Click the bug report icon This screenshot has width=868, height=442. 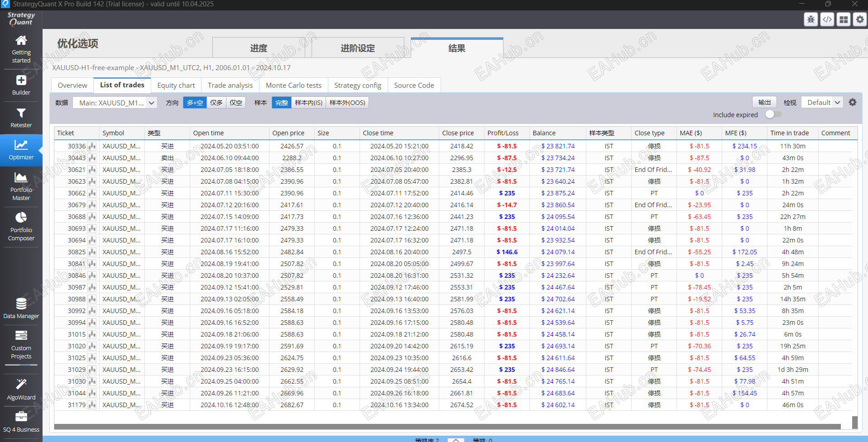pos(810,19)
